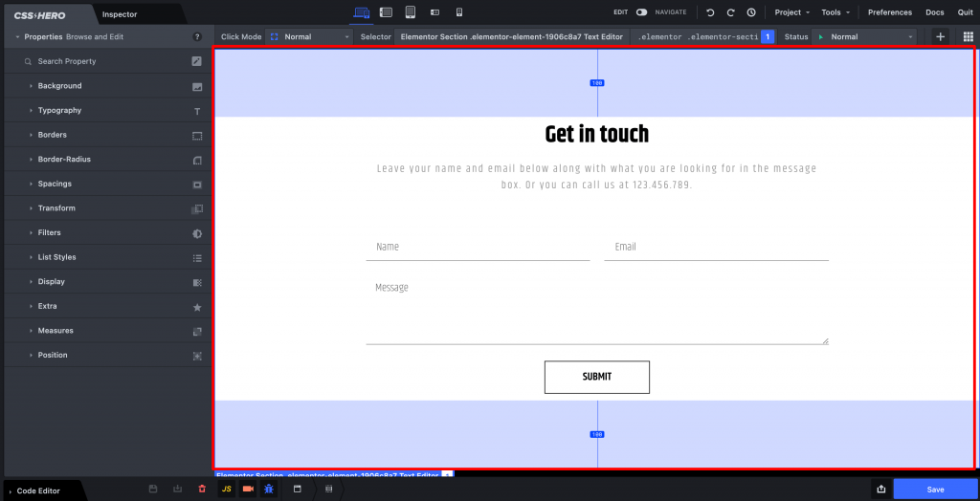
Task: Redo last change
Action: pyautogui.click(x=730, y=12)
